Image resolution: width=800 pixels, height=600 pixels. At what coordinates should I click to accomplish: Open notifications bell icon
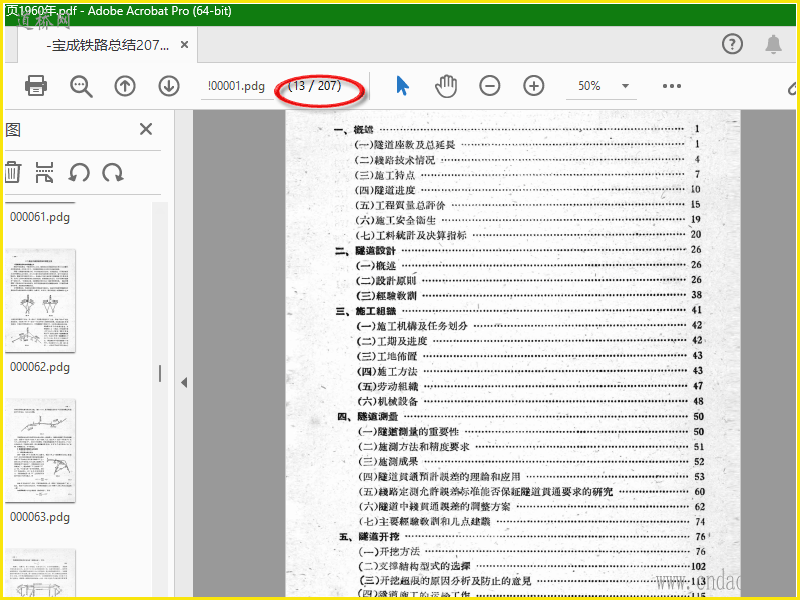click(x=773, y=44)
